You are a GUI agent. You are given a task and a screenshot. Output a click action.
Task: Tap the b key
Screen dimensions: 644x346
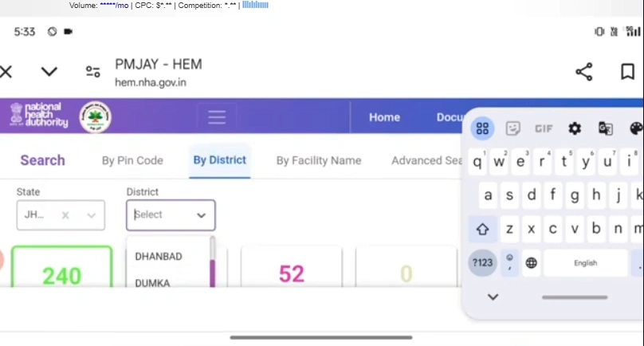tap(596, 229)
